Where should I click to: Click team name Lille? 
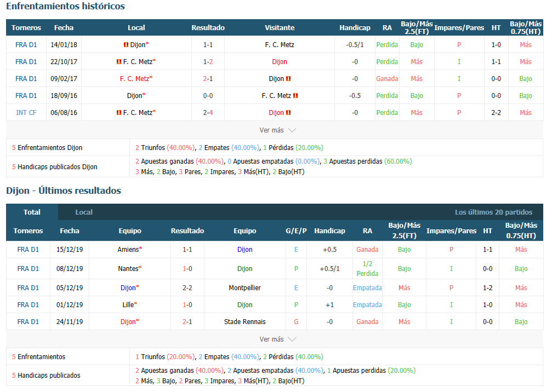(128, 305)
